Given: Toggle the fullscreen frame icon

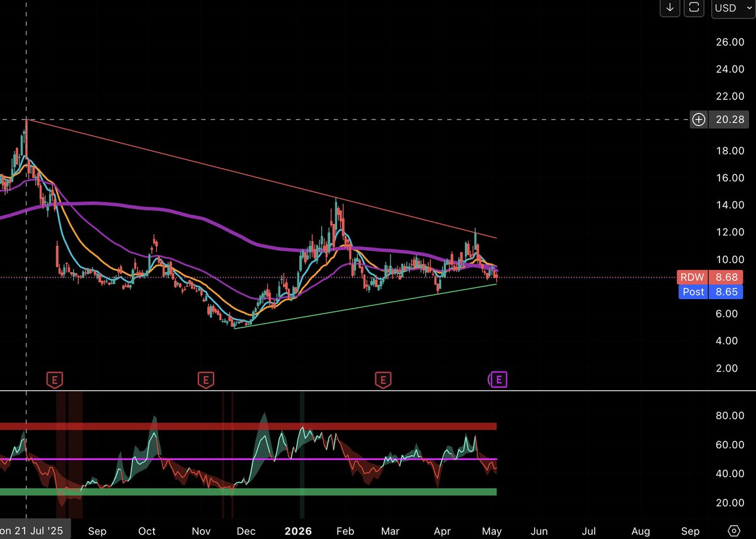Looking at the screenshot, I should click(x=694, y=8).
